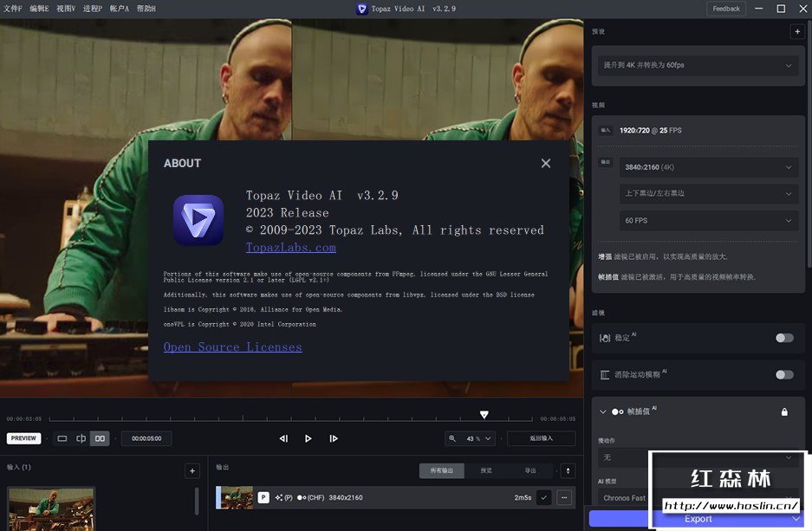812x531 pixels.
Task: Click the 1920x720 @ 25 FPS input text
Action: [651, 131]
